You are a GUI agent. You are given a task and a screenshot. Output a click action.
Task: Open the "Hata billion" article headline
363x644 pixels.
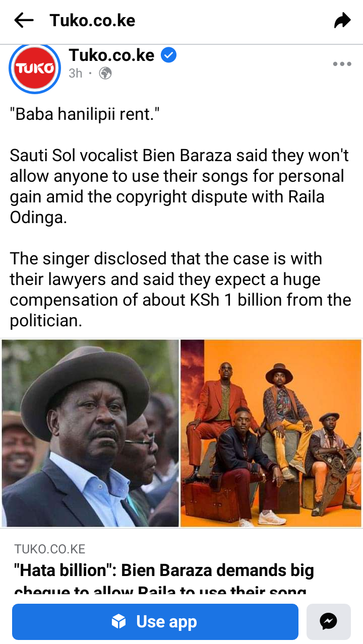tap(164, 579)
